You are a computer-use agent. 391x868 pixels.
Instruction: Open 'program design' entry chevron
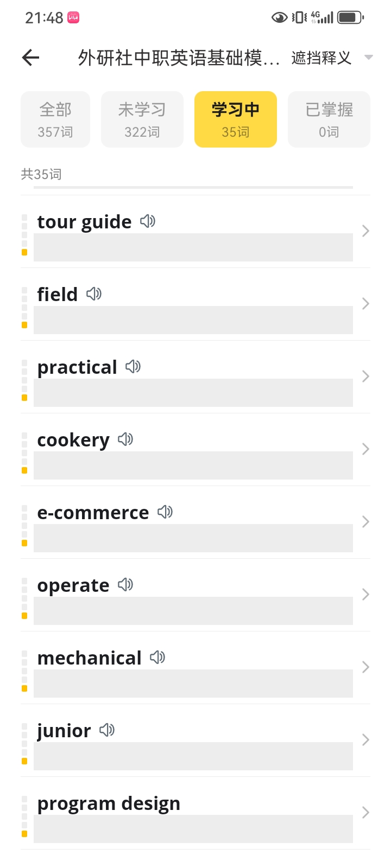365,813
